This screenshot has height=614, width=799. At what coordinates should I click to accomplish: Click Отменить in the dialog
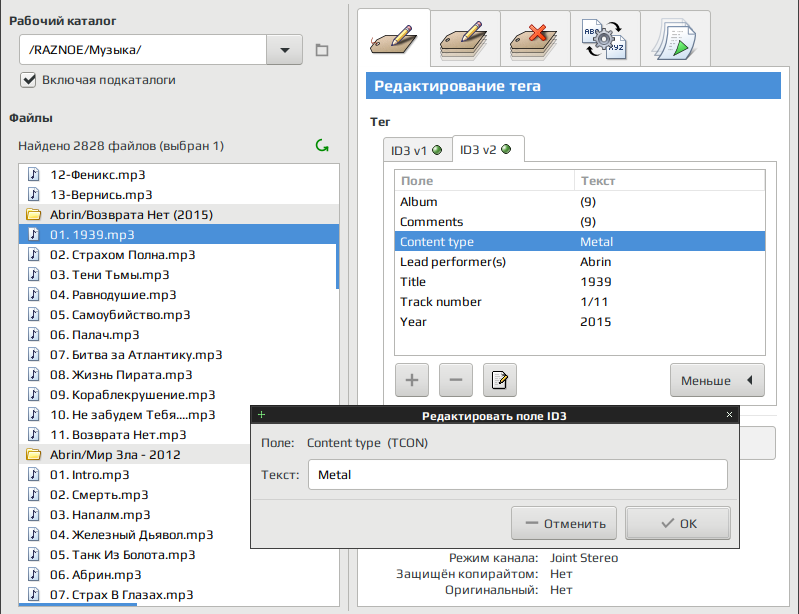click(x=564, y=523)
